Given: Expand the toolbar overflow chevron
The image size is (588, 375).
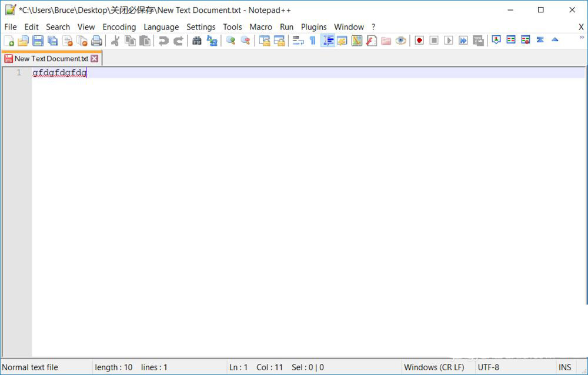Looking at the screenshot, I should pyautogui.click(x=582, y=38).
